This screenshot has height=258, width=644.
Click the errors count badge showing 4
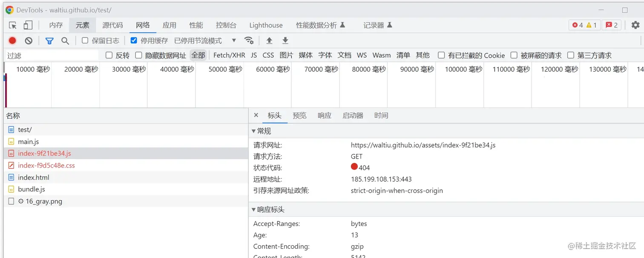578,25
